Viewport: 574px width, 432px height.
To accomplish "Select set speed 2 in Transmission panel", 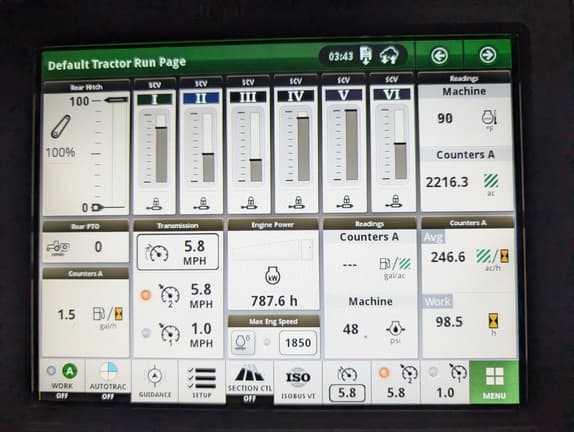I will point(178,295).
